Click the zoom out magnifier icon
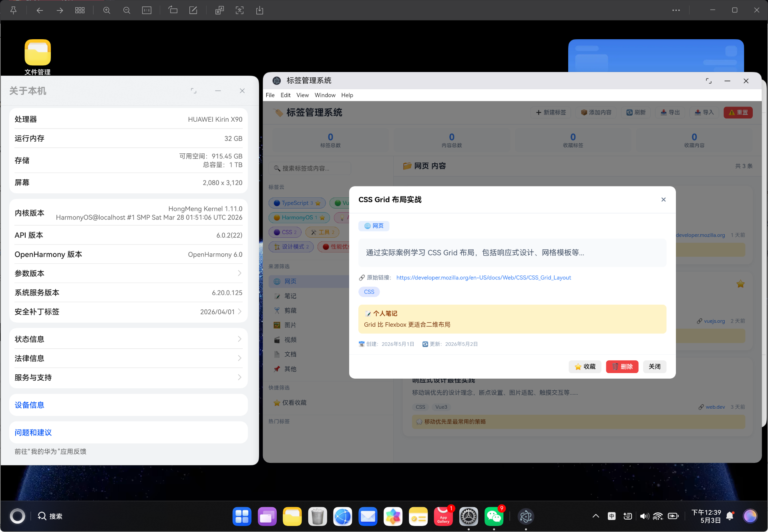 click(x=127, y=10)
